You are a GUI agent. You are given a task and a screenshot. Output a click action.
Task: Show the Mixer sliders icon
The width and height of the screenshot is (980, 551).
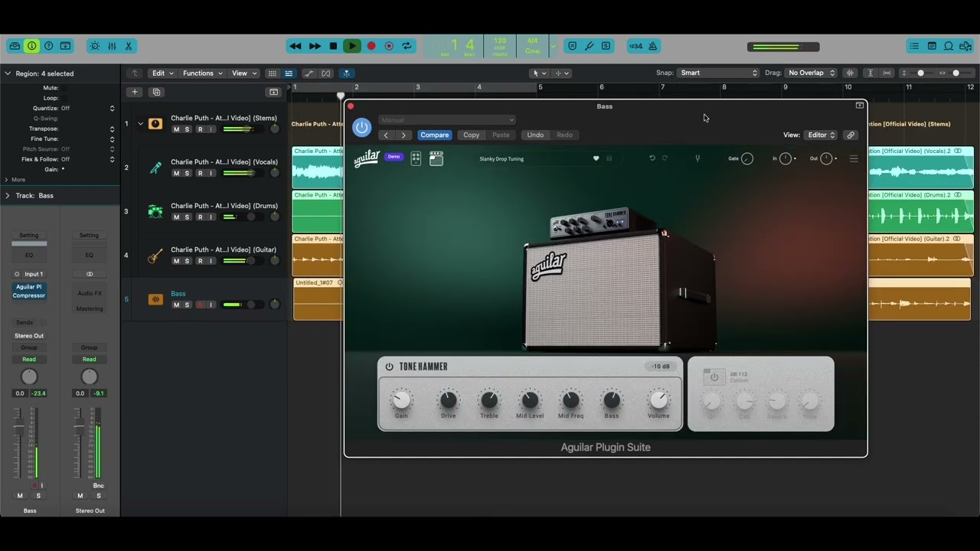112,46
